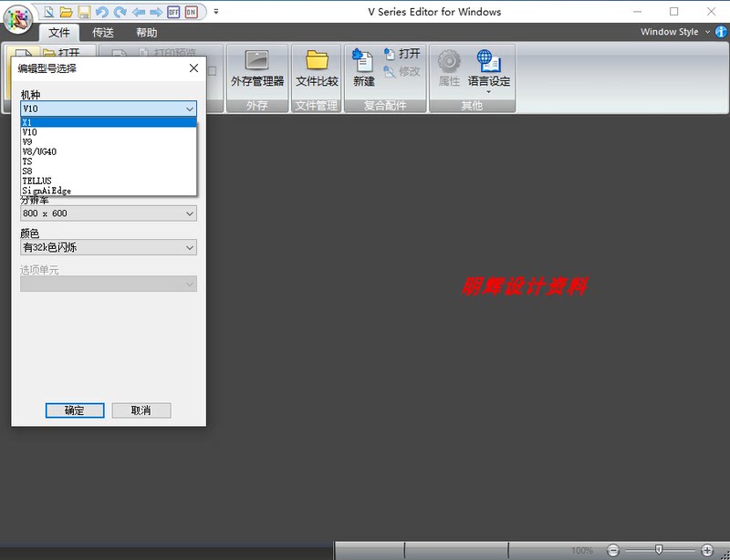
Task: Open 外存管理器 storage manager
Action: pyautogui.click(x=257, y=69)
